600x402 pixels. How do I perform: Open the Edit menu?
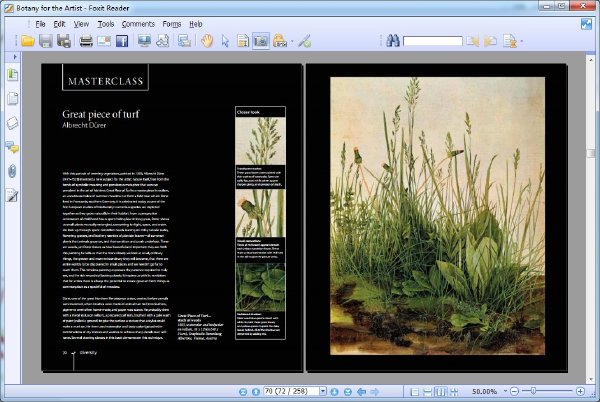click(x=59, y=24)
